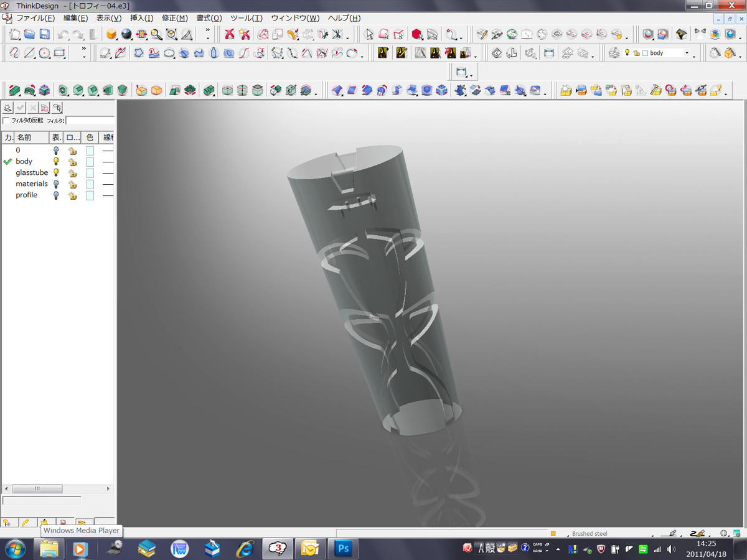This screenshot has height=560, width=747.
Task: Select the zoom magnifier tool
Action: [157, 34]
